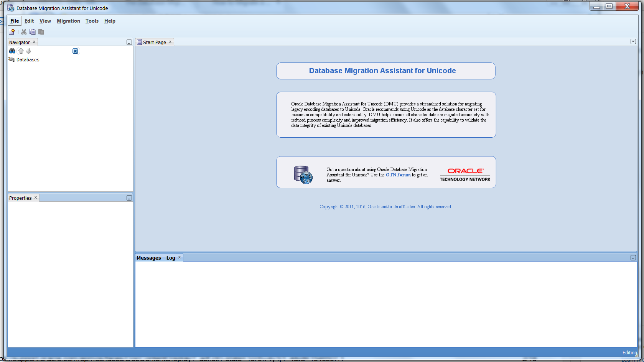Click the Paste clipboard toolbar icon
The width and height of the screenshot is (644, 362).
point(41,32)
